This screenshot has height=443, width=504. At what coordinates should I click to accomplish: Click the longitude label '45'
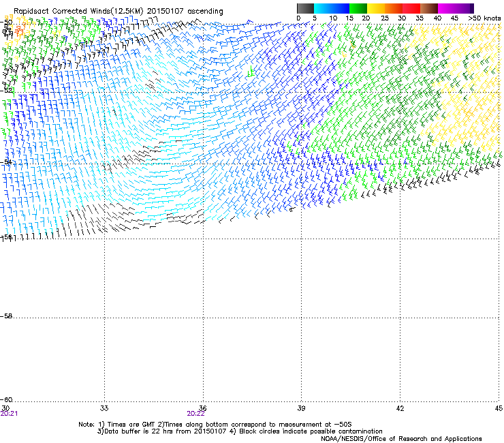click(499, 408)
